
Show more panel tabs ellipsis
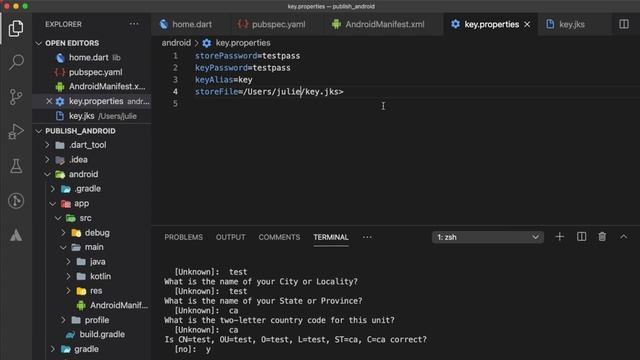click(367, 237)
